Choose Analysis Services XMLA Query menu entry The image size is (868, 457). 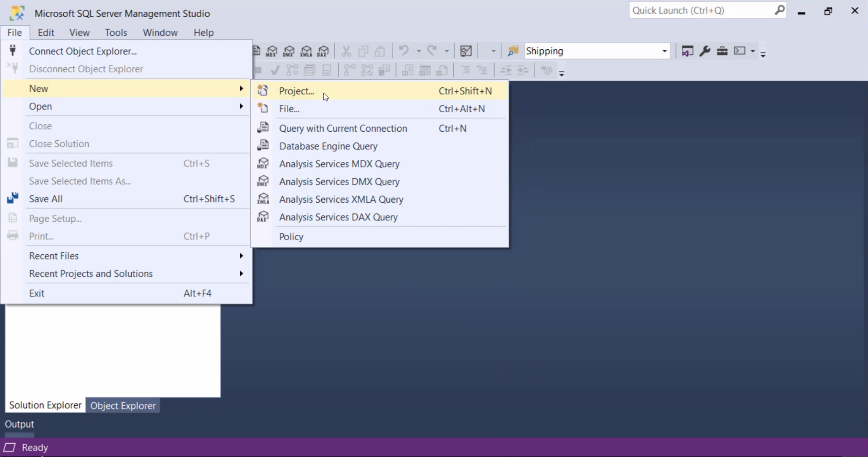[x=379, y=200]
